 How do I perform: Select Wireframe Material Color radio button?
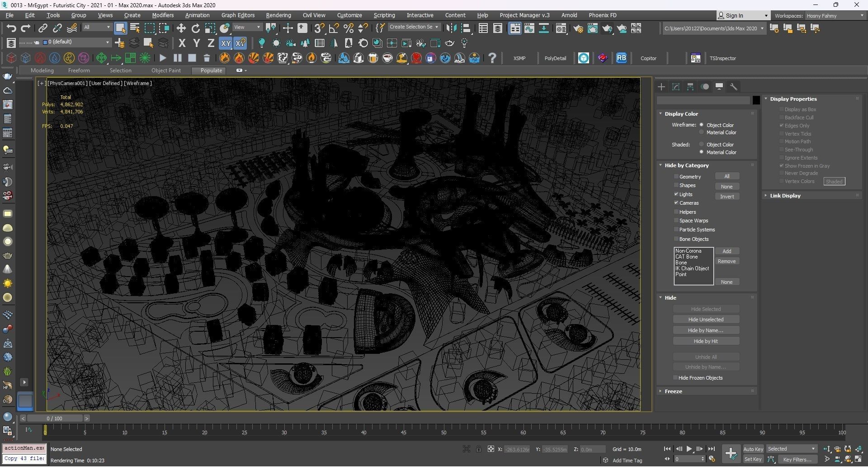point(702,132)
